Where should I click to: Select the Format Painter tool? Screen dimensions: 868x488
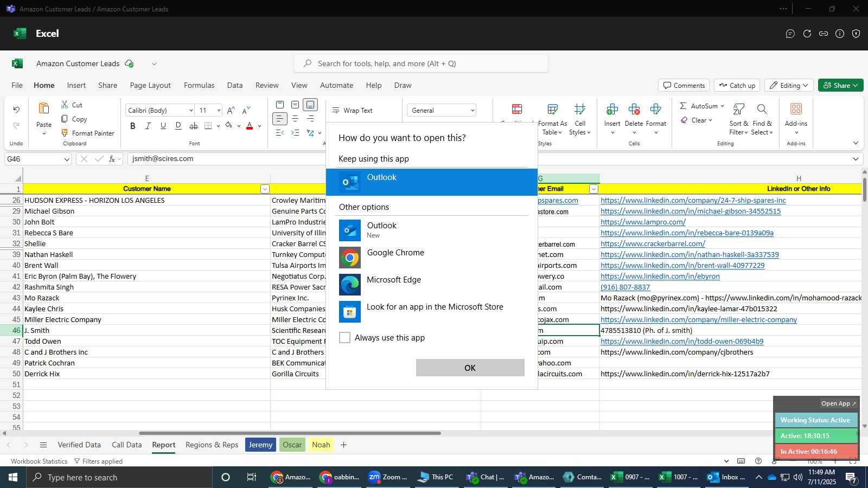88,133
